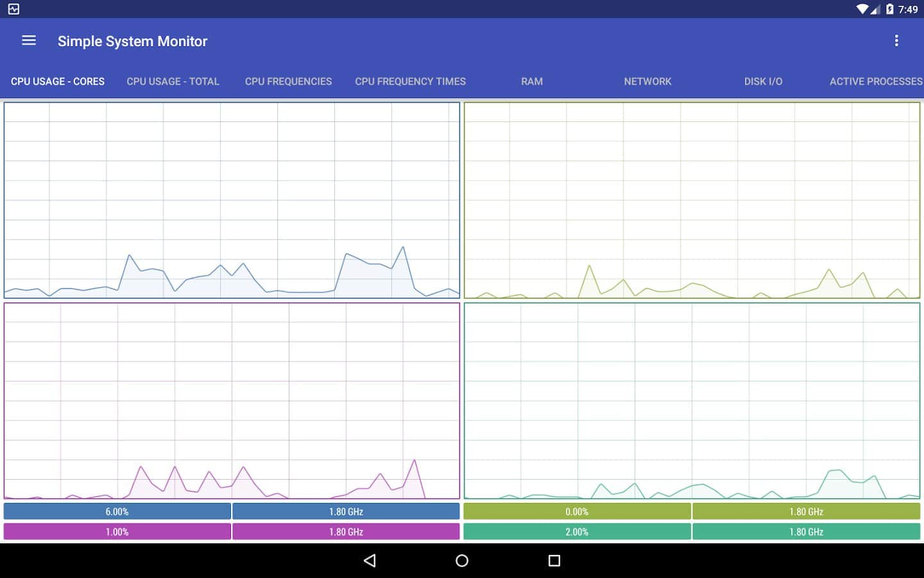Tap the blue core usage graph
Image resolution: width=924 pixels, height=578 pixels.
tap(232, 200)
